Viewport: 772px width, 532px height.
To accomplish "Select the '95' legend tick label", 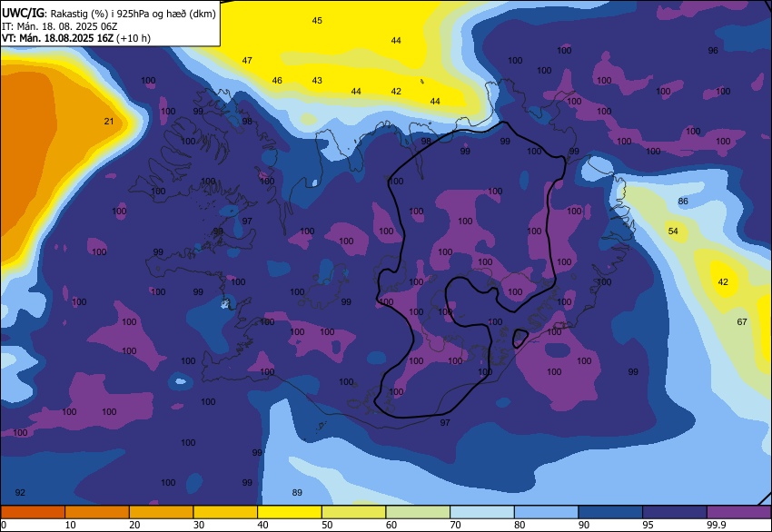I will click(648, 525).
